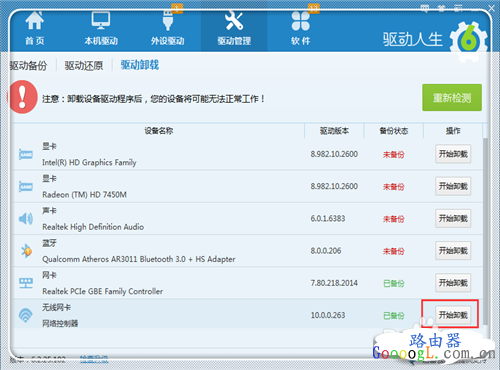Click the Bluetooth device icon

(26, 251)
